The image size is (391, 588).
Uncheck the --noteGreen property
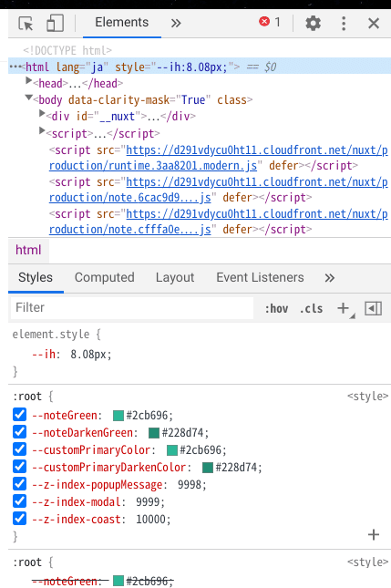tap(19, 415)
